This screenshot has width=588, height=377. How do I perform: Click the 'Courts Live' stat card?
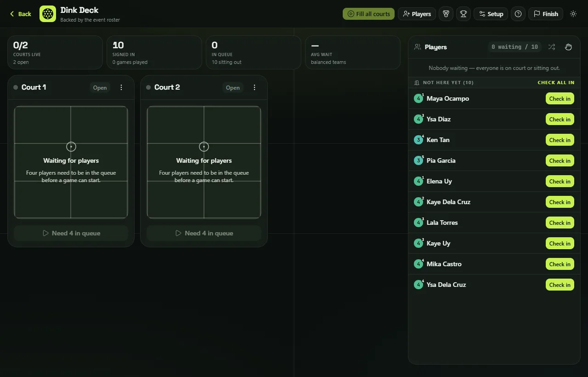[55, 52]
